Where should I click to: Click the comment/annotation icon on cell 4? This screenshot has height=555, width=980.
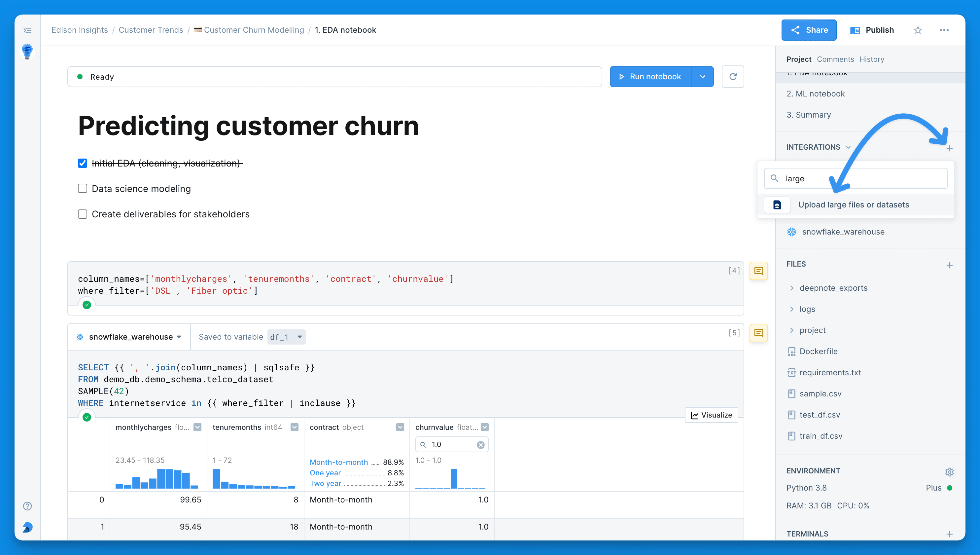758,271
